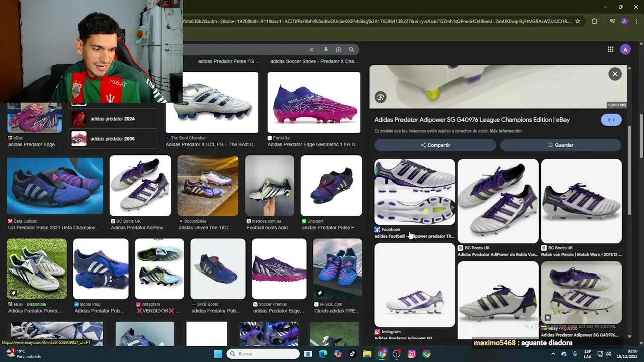Click 'adidas Predator Pulse FG' caption text
The image size is (644, 362).
(x=229, y=61)
